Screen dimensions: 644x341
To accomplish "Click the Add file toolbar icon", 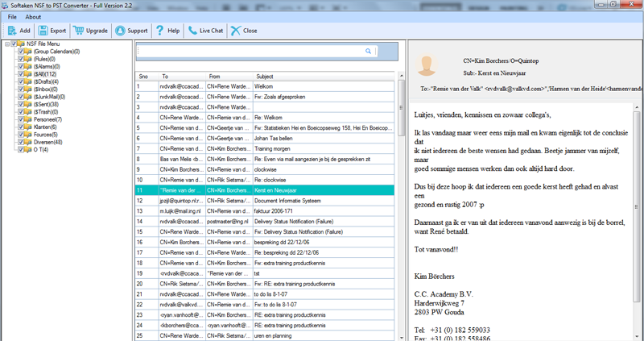I will click(x=12, y=31).
